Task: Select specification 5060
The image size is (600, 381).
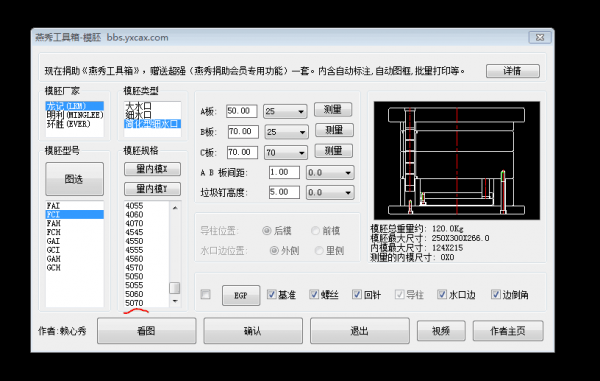Action: pos(146,294)
